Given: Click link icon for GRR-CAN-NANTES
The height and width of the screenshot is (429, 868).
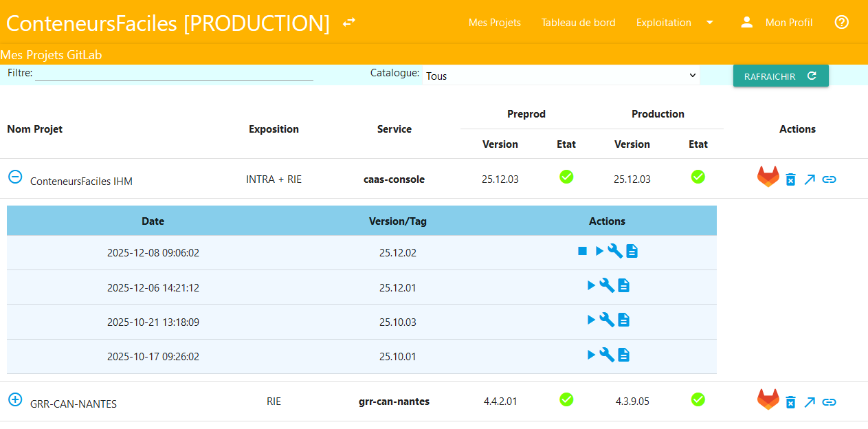Looking at the screenshot, I should pos(830,402).
